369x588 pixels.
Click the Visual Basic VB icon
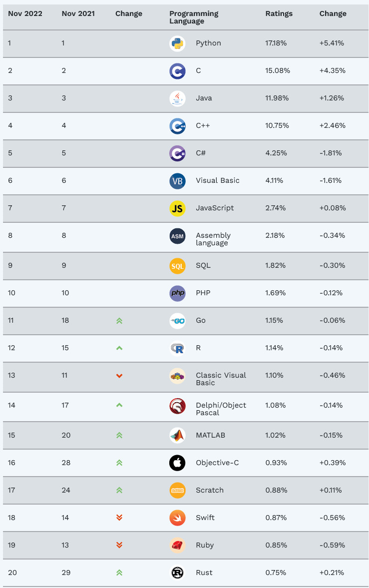[x=177, y=181]
